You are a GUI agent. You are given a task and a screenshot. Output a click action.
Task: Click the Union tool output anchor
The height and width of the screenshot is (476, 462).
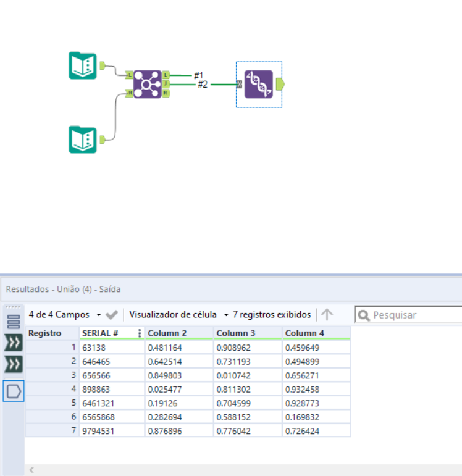tap(280, 84)
